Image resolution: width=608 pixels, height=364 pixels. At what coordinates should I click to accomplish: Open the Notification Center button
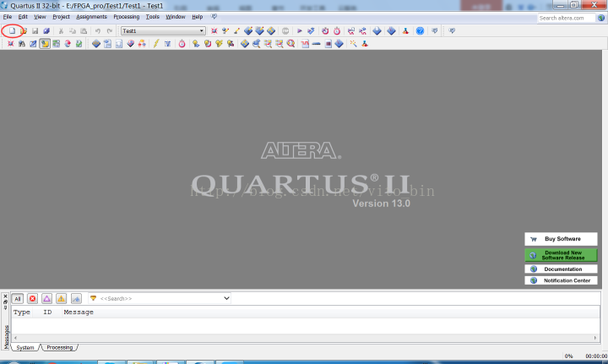561,280
